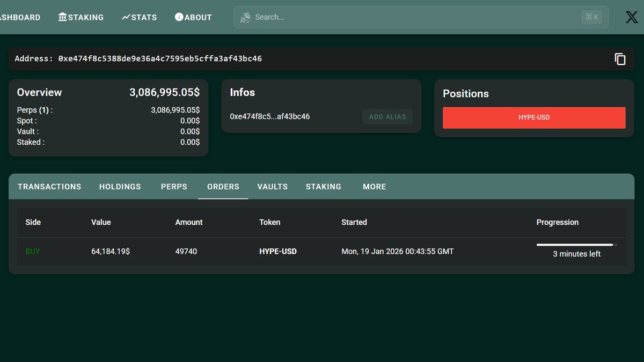Open the Staking nav item
This screenshot has height=362, width=644.
click(x=80, y=17)
